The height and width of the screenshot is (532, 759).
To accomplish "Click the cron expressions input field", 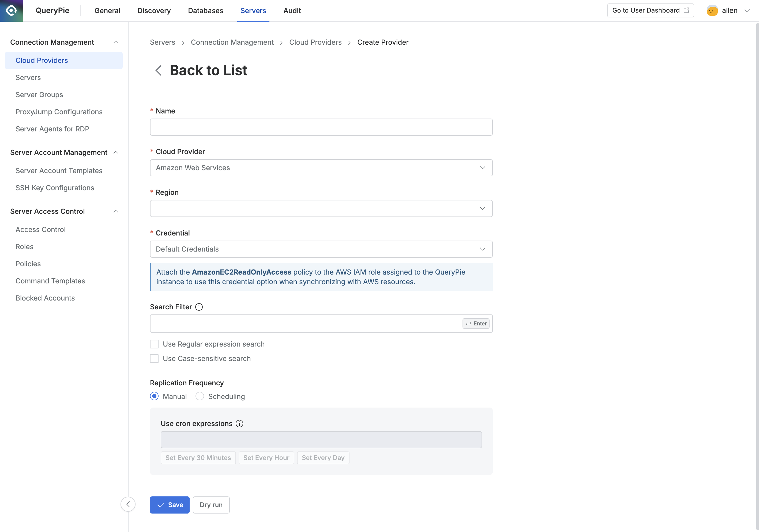I will (321, 440).
